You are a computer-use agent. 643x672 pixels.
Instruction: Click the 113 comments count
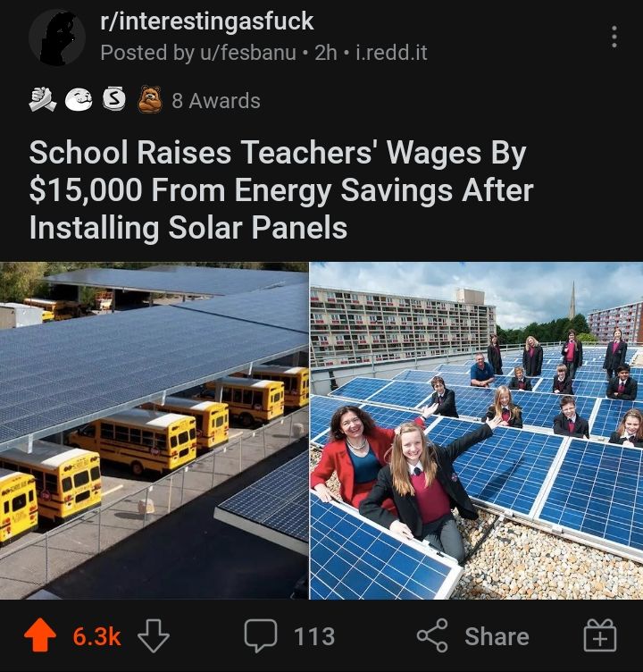pos(314,636)
